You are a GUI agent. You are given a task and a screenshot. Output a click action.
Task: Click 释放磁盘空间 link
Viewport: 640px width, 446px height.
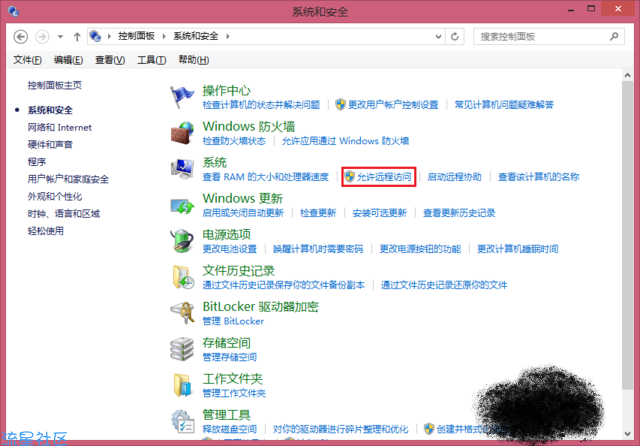(x=229, y=429)
